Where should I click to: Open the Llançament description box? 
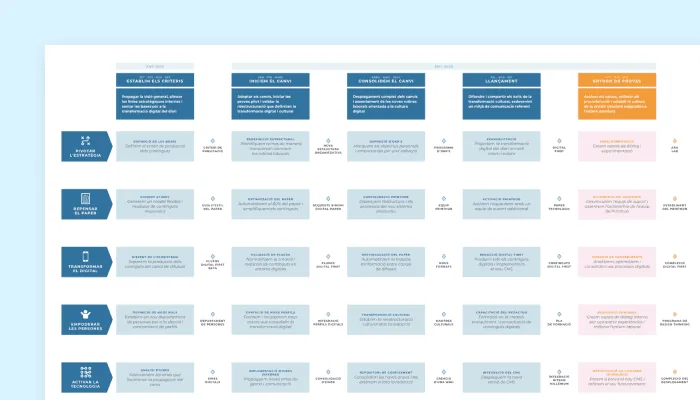coord(501,104)
